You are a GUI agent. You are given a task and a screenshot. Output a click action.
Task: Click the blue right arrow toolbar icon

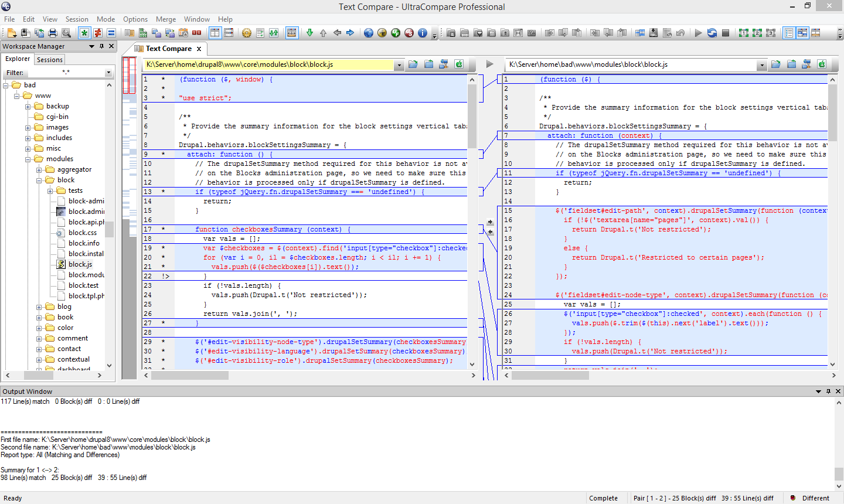[350, 33]
